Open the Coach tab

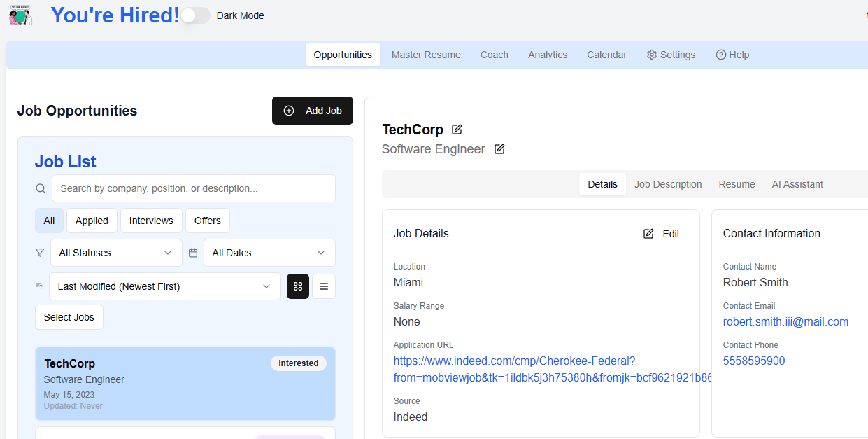click(495, 55)
